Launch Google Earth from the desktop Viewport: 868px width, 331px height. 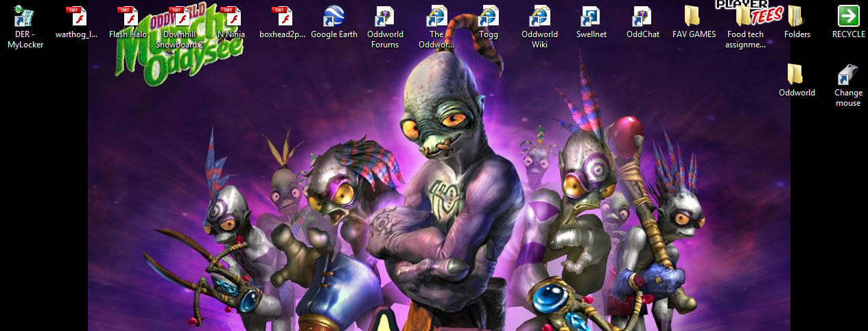pyautogui.click(x=333, y=16)
